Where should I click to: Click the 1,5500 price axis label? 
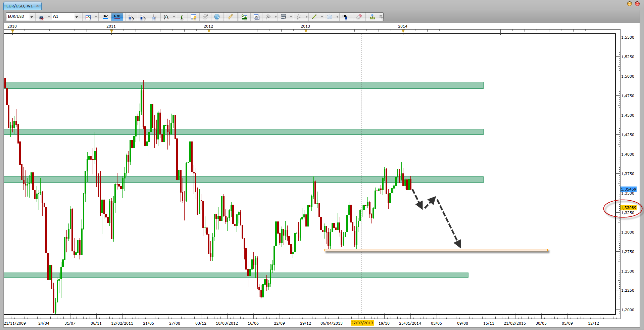click(628, 37)
